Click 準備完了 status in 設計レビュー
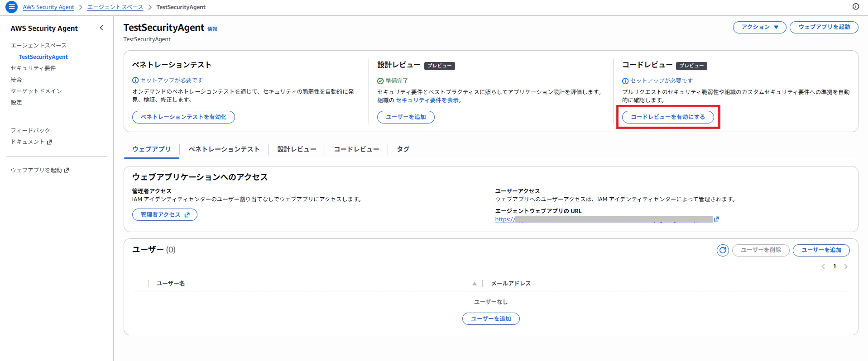 coord(393,81)
